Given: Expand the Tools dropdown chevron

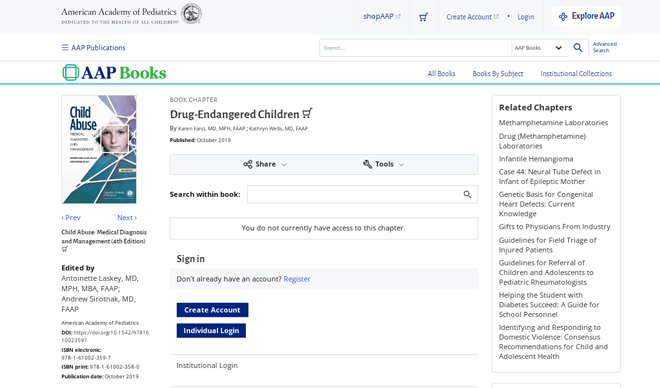Looking at the screenshot, I should coord(401,165).
